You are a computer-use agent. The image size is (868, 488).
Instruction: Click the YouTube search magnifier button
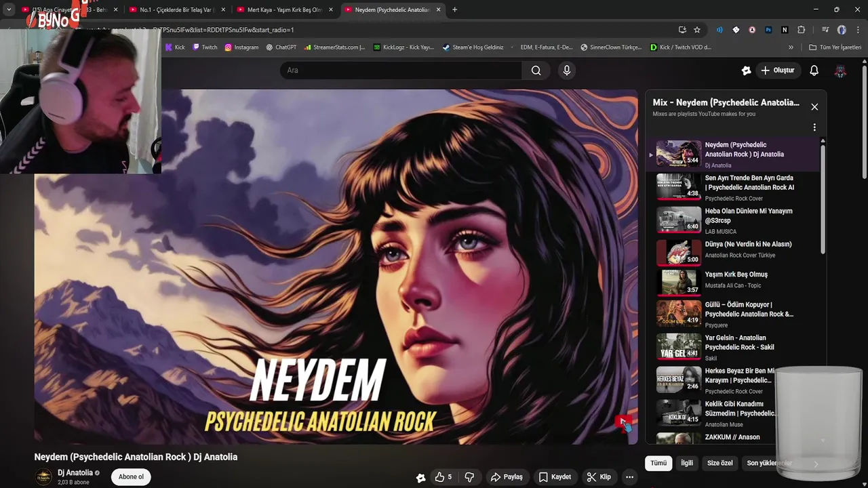(x=536, y=70)
